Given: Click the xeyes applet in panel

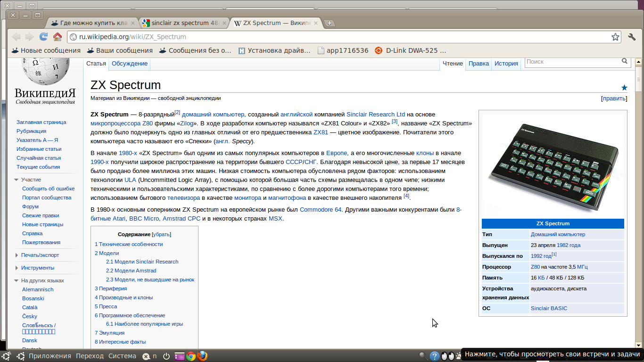Looking at the screenshot, I should click(x=447, y=356).
